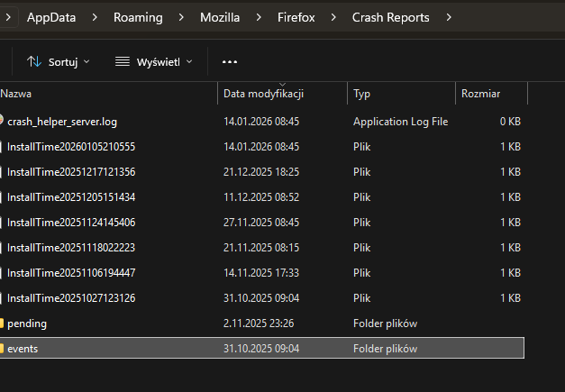Click the InstallTime20260105210555 file icon

(x=3, y=146)
